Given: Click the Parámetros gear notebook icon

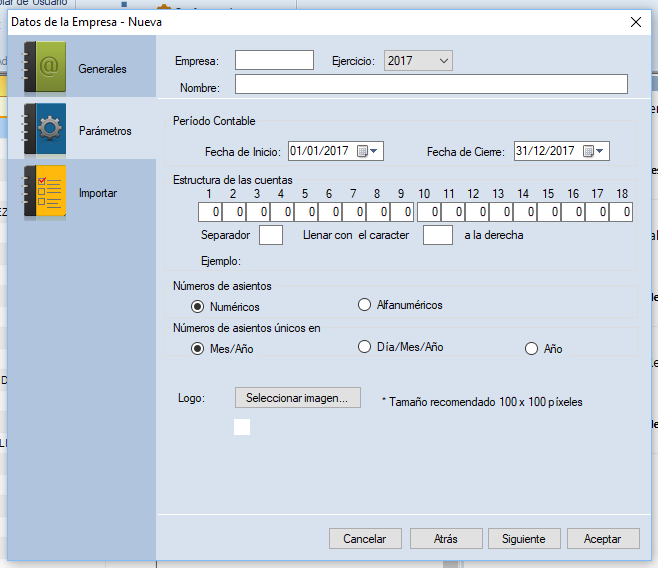Looking at the screenshot, I should tap(44, 129).
